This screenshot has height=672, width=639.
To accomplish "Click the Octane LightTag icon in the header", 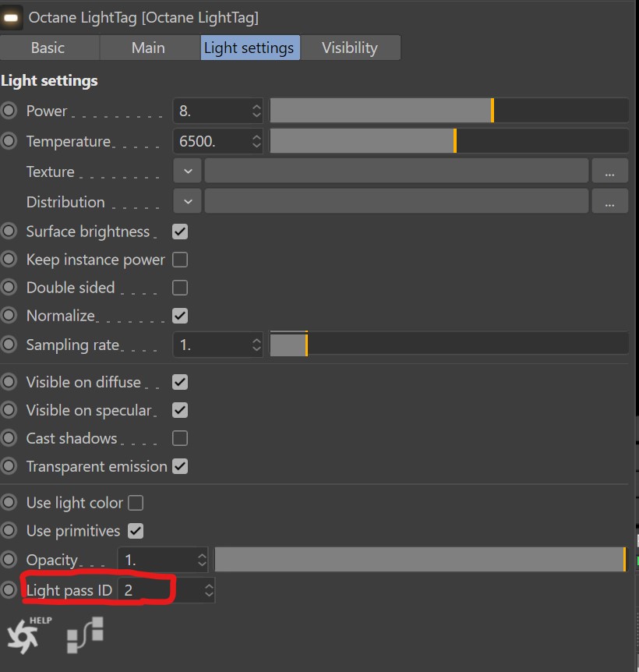I will point(11,18).
